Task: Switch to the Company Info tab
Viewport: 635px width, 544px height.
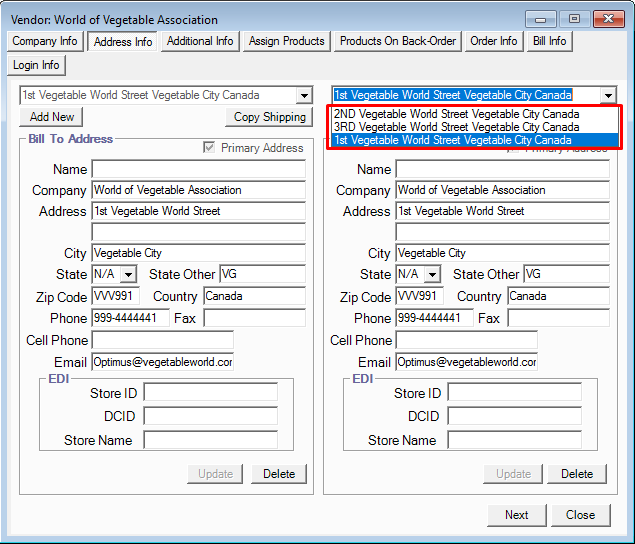Action: coord(45,41)
